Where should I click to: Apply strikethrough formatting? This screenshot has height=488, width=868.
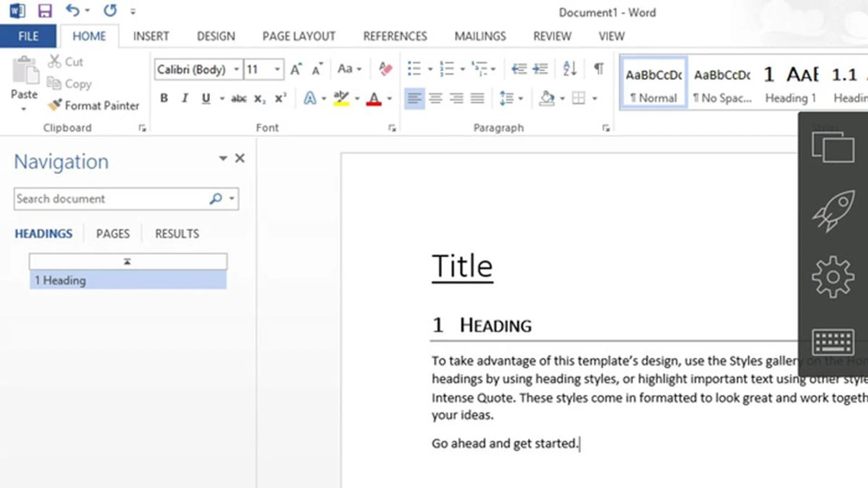(x=238, y=98)
